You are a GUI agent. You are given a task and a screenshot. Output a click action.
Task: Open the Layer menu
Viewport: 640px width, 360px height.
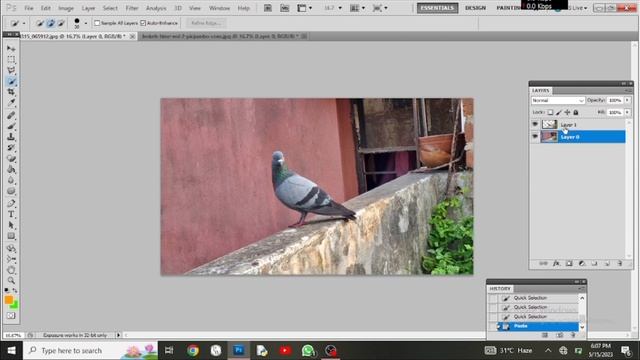click(88, 8)
